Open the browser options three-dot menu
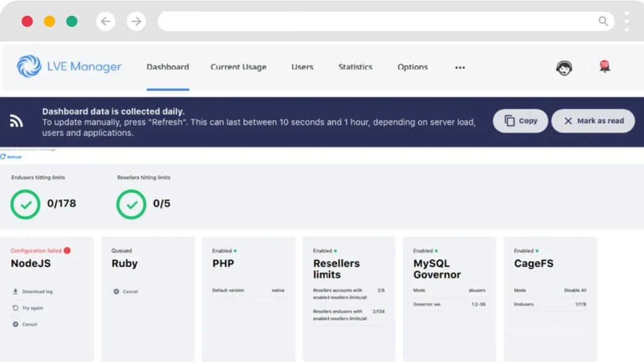 (626, 21)
